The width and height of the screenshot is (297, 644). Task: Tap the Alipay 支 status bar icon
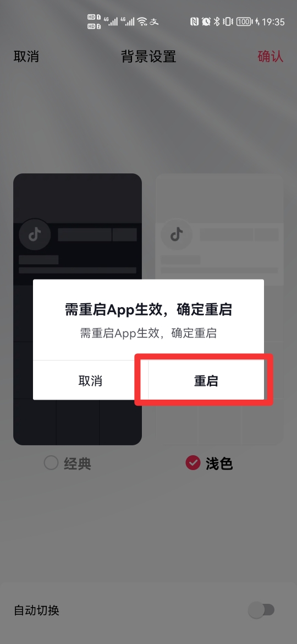154,21
